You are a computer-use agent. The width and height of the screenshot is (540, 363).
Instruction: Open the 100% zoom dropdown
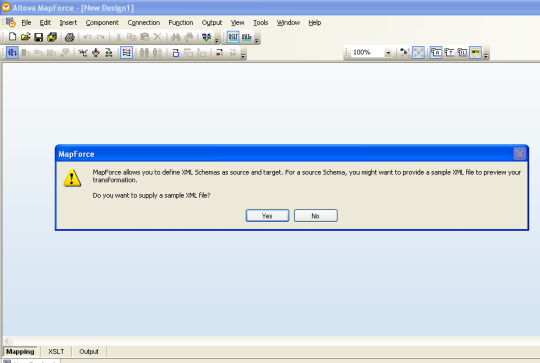pyautogui.click(x=388, y=53)
